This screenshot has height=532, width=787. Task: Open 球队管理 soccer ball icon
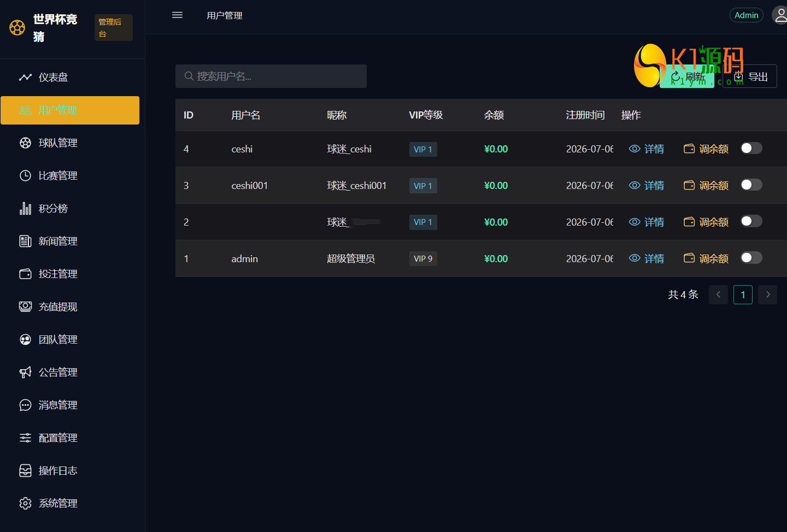coord(25,143)
